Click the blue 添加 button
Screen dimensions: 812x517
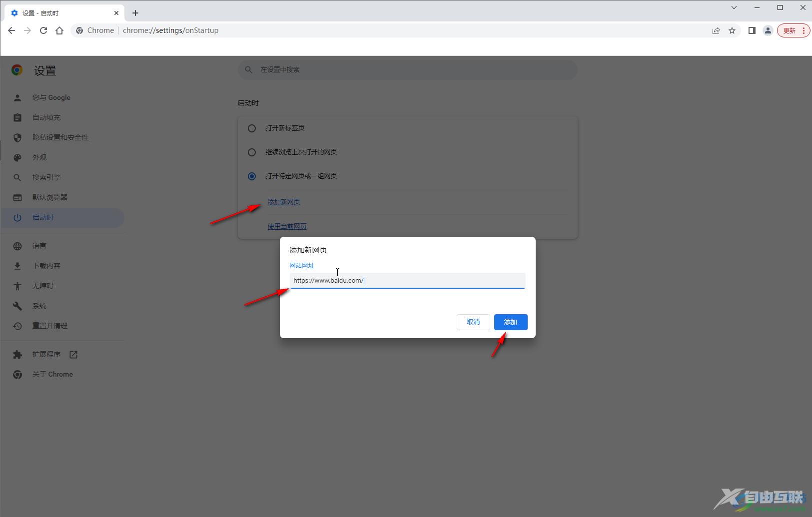511,322
